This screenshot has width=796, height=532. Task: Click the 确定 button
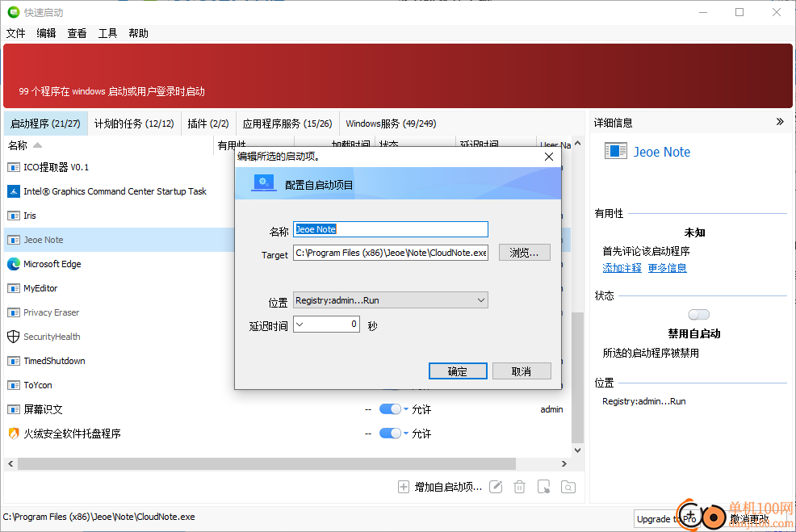[x=458, y=371]
